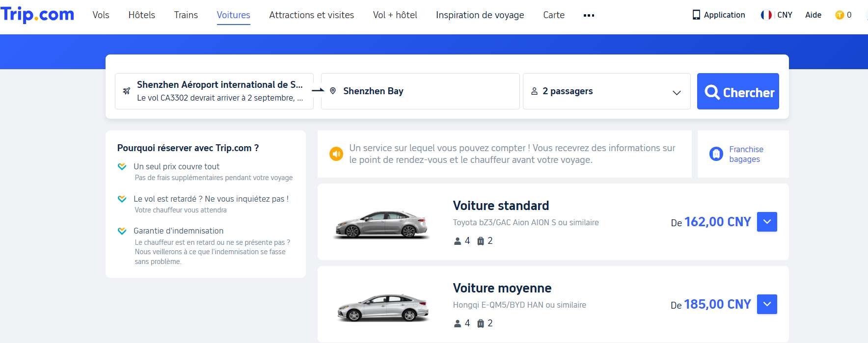
Task: Open the Aide help link
Action: click(813, 15)
